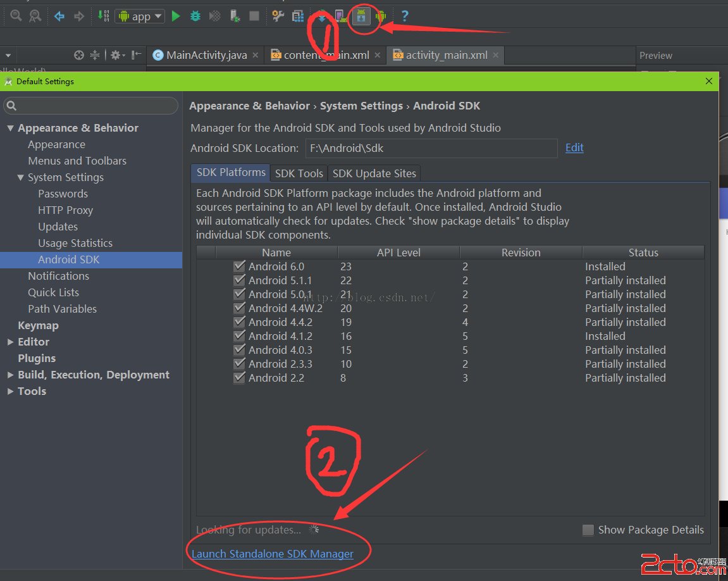Screen dimensions: 728x581
Task: Uncheck the Android 6.0 platform checkbox
Action: pos(239,266)
